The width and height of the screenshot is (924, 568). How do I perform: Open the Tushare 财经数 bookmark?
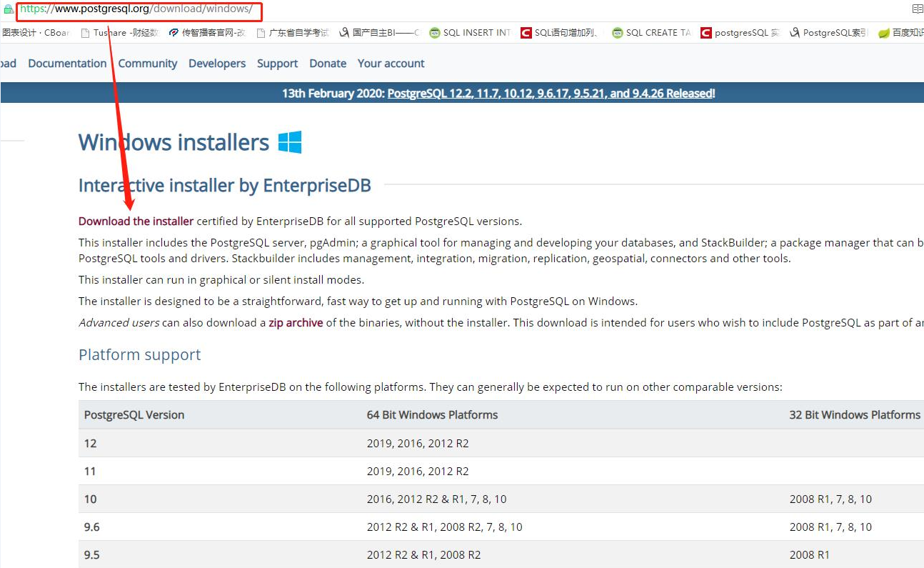pyautogui.click(x=120, y=33)
